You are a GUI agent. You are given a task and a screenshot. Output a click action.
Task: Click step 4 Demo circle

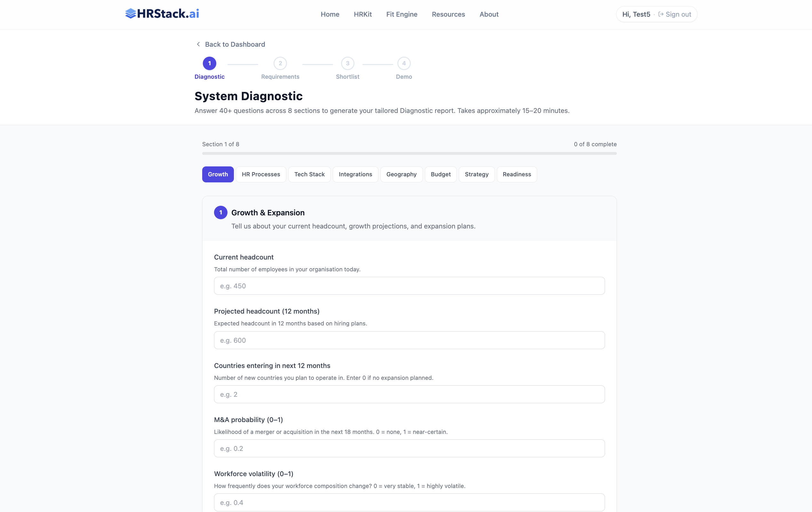click(404, 63)
